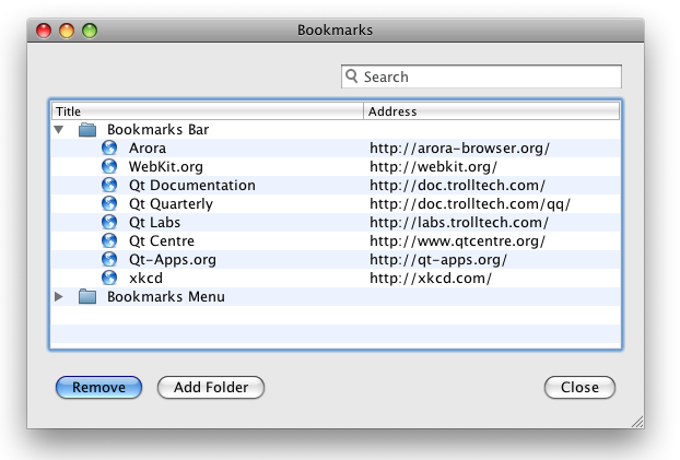Click the globe icon for Qt Documentation
Image resolution: width=680 pixels, height=460 pixels.
[109, 185]
